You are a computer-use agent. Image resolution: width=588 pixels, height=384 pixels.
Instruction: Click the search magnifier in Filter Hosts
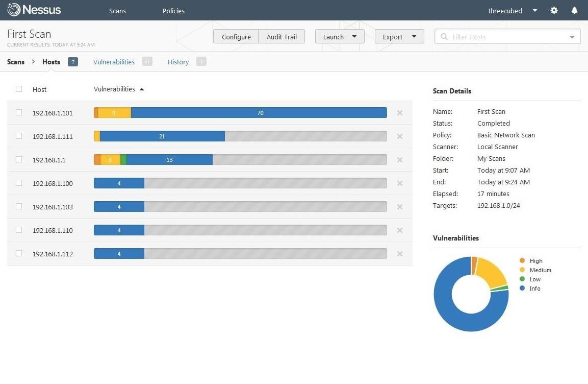[444, 37]
